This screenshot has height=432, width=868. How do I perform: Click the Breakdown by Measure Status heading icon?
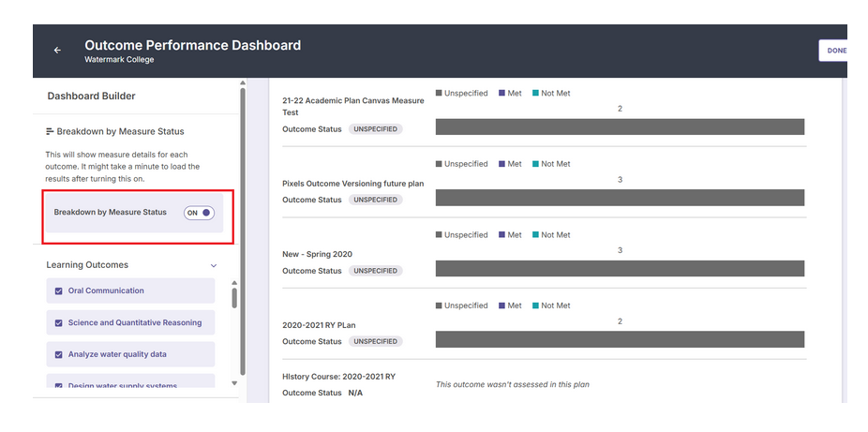pos(50,131)
